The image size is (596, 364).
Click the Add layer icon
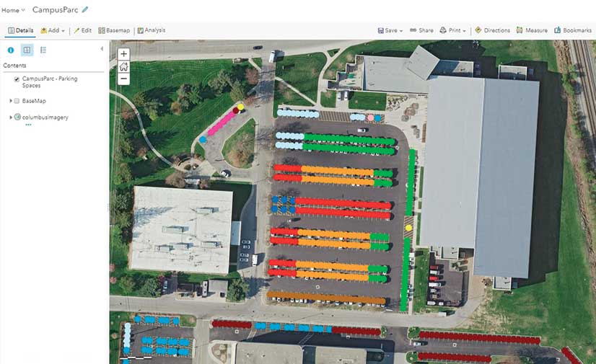[44, 30]
